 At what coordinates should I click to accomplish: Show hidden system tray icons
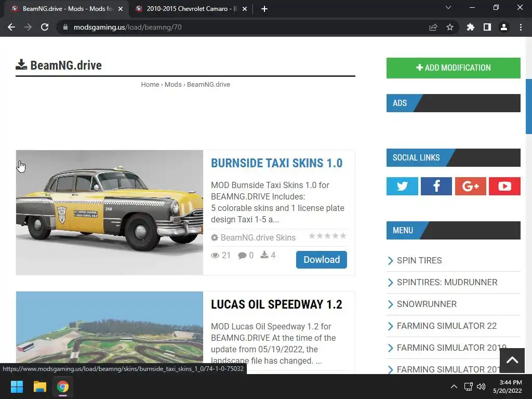click(454, 387)
